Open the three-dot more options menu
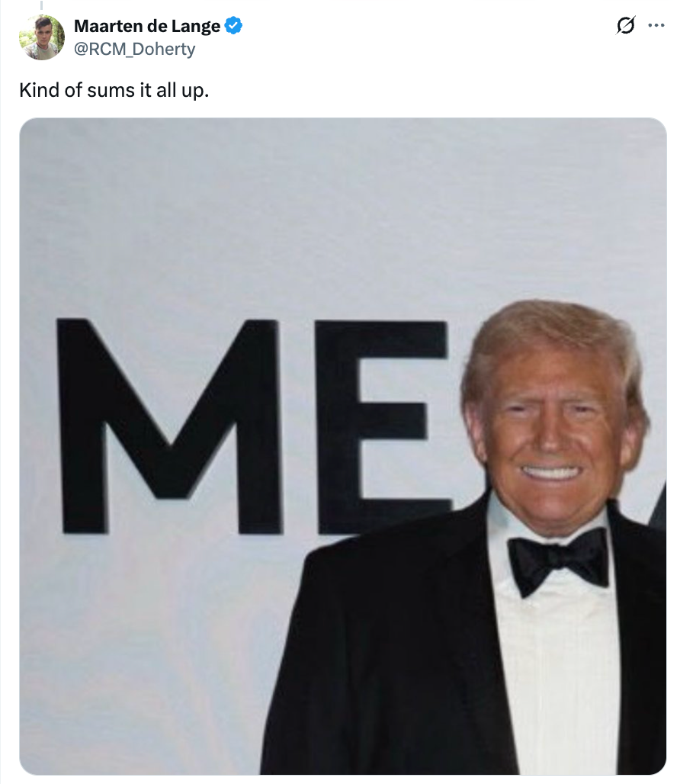This screenshot has height=784, width=680. 656,25
